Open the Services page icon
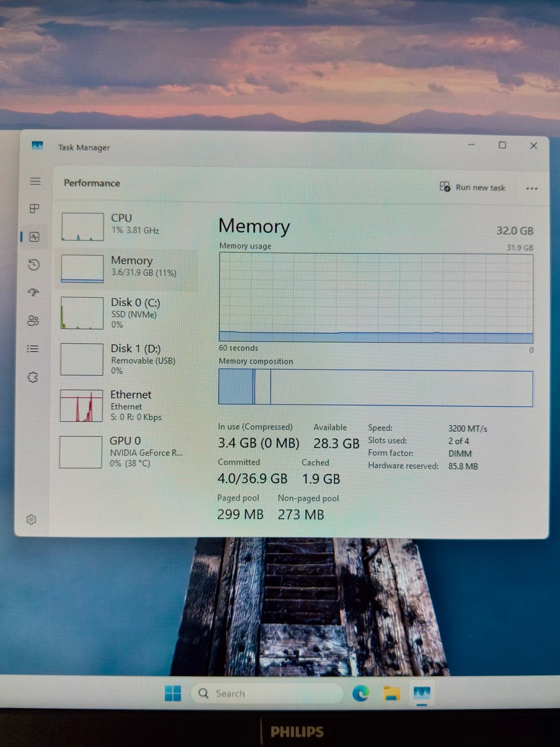Screen dimensions: 560x747 [33, 377]
